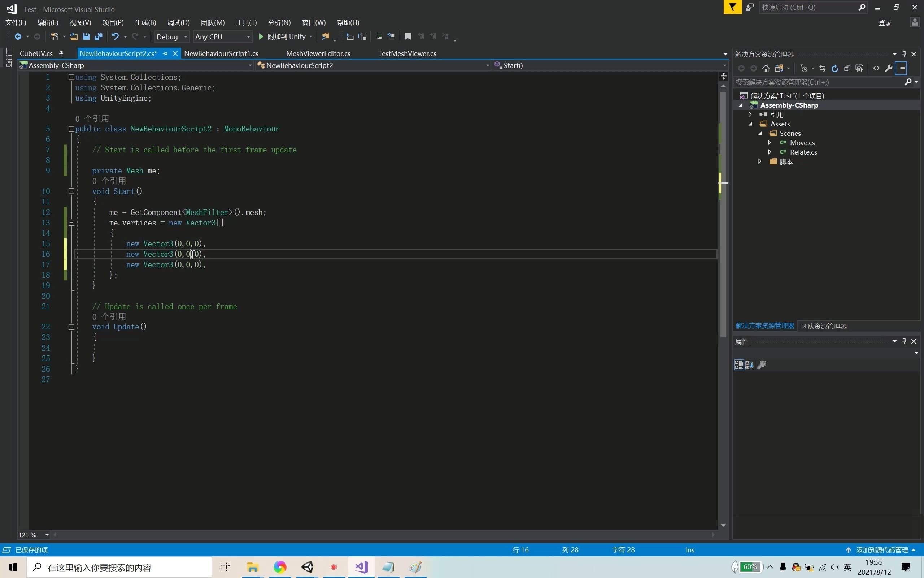Select Move.cs in Solution Explorer
This screenshot has height=578, width=924.
click(x=802, y=143)
